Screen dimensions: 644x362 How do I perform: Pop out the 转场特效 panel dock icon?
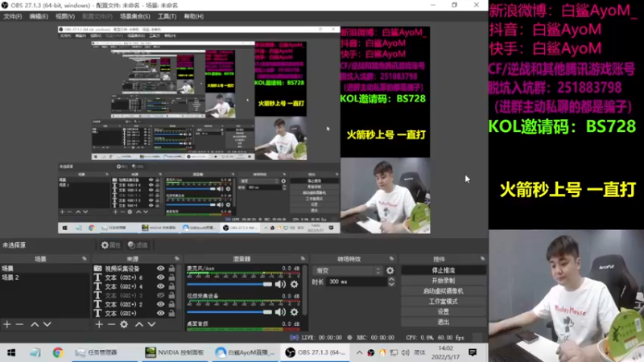tap(391, 258)
